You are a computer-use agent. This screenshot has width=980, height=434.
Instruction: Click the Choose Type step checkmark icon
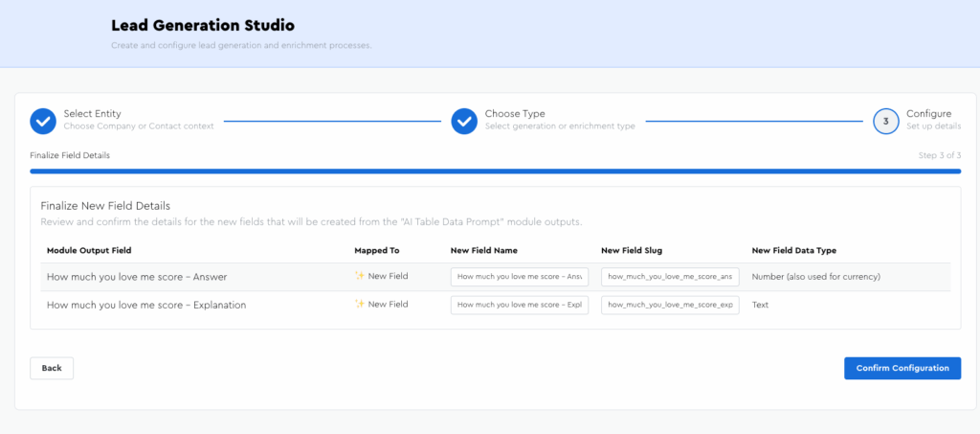[464, 122]
